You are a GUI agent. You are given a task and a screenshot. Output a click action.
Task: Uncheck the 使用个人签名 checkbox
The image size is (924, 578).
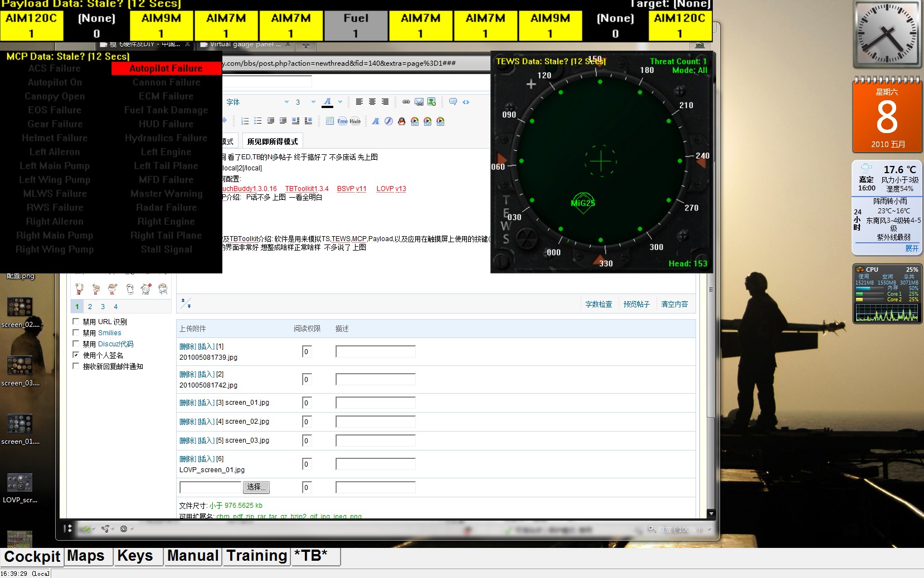click(x=76, y=355)
